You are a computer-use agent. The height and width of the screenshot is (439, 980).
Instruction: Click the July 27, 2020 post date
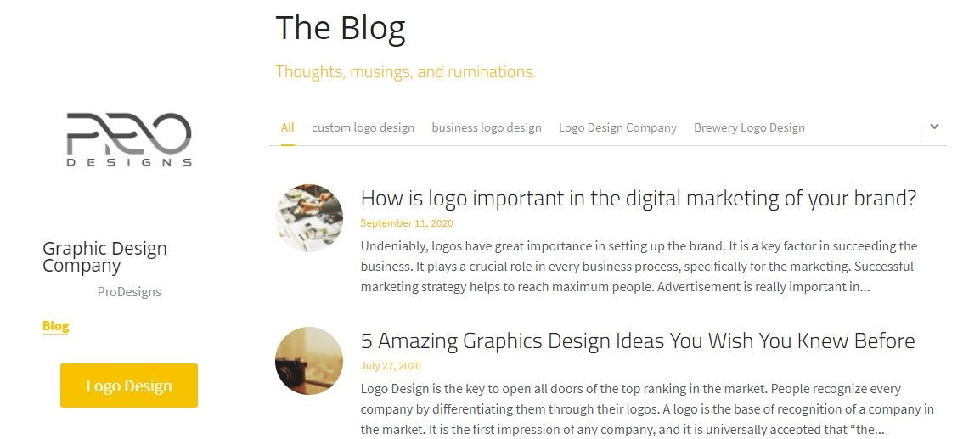[391, 366]
